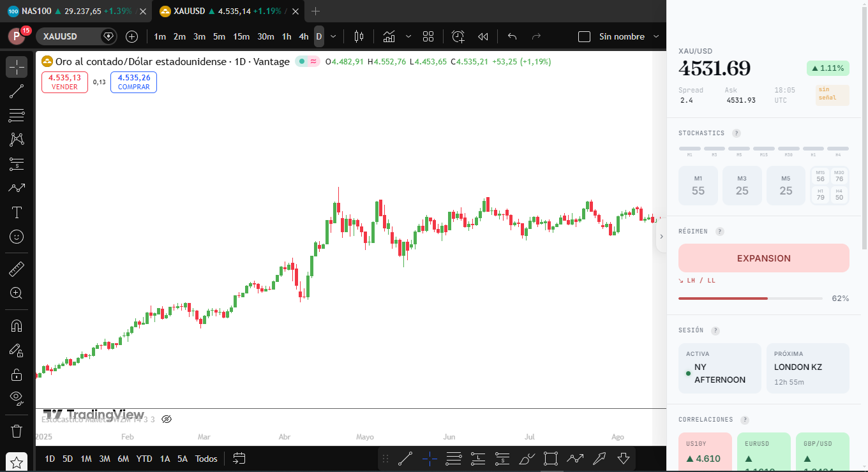
Task: Select the 5m timeframe
Action: pos(220,36)
